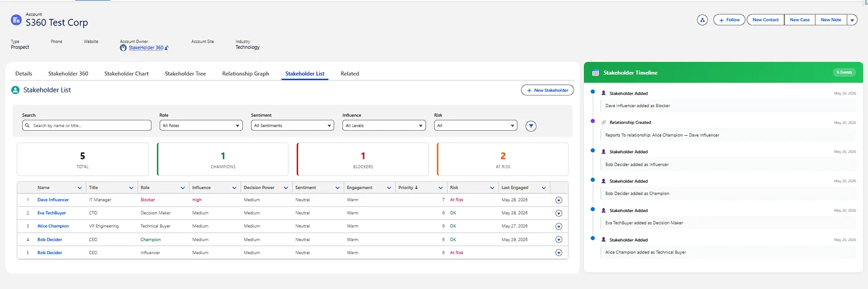Open the account hierarchy icon button
The height and width of the screenshot is (289, 868).
point(702,20)
